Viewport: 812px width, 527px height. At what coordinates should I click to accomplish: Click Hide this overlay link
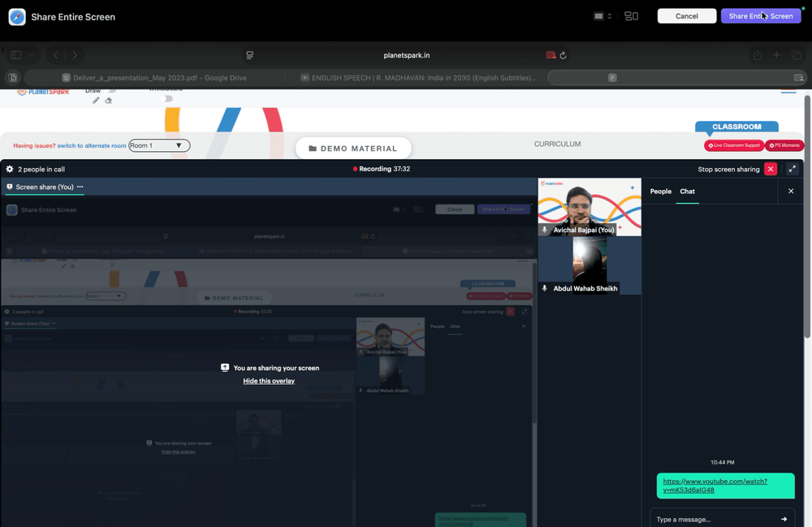(x=269, y=381)
